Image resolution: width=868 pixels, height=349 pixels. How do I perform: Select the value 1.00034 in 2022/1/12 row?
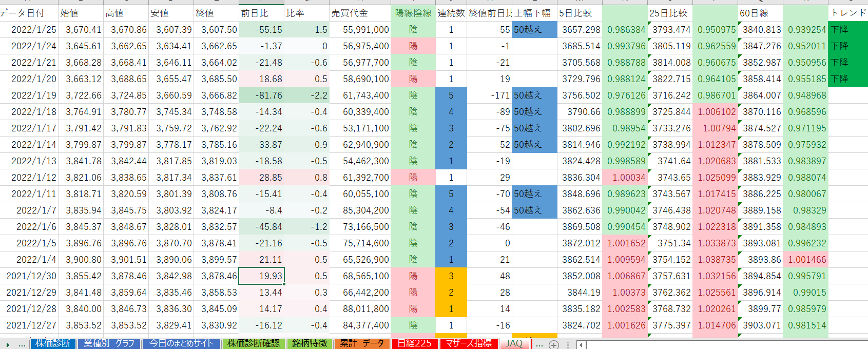pos(625,178)
